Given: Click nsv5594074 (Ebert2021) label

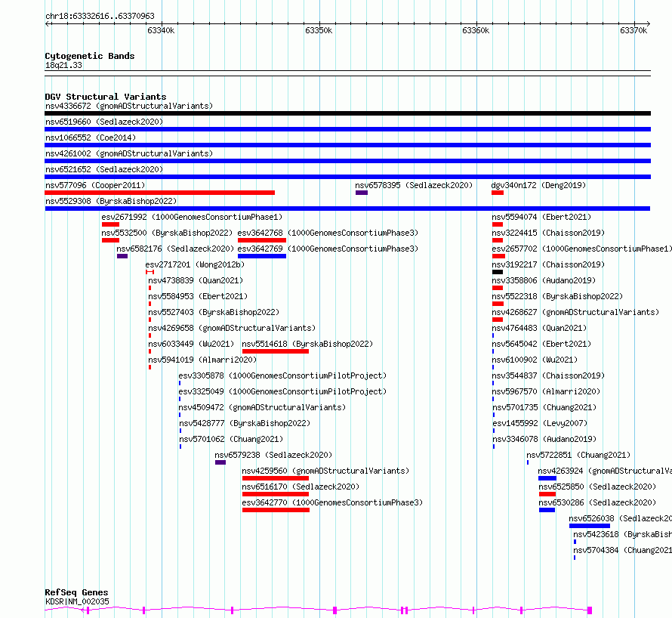Looking at the screenshot, I should coord(541,217).
